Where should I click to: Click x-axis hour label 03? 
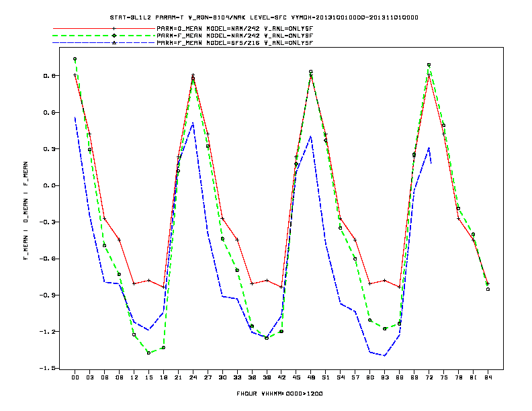(x=89, y=377)
